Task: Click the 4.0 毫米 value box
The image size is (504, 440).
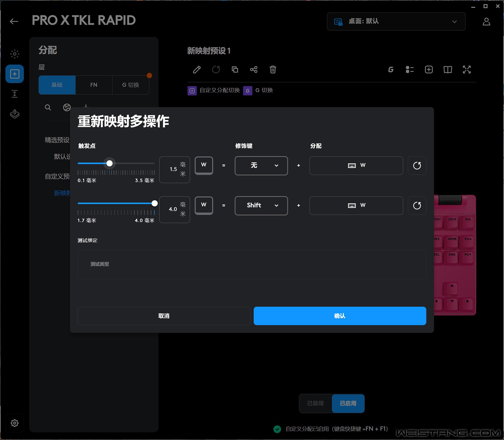Action: point(175,209)
